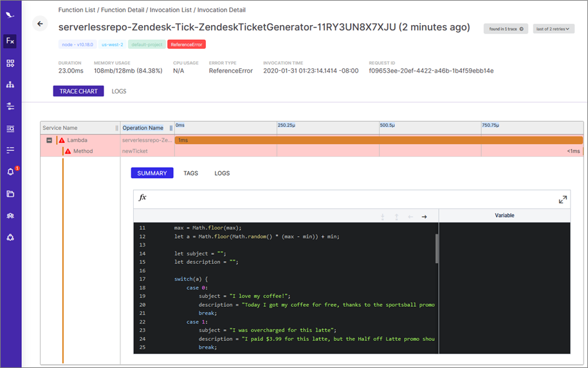The height and width of the screenshot is (368, 588).
Task: Click the down arrow step icon in code toolbar
Action: [x=383, y=217]
